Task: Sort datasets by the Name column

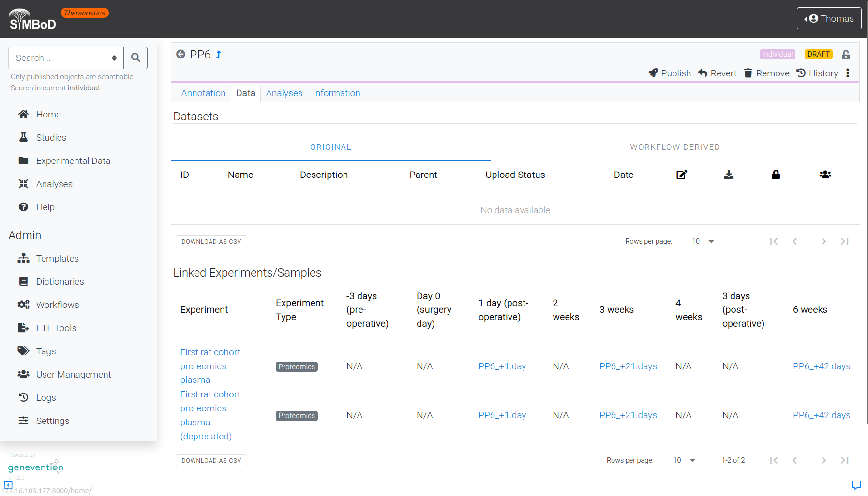Action: click(x=240, y=175)
